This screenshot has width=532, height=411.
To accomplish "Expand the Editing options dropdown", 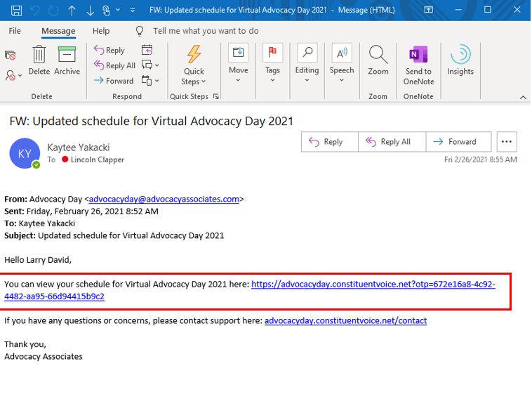I will point(307,62).
